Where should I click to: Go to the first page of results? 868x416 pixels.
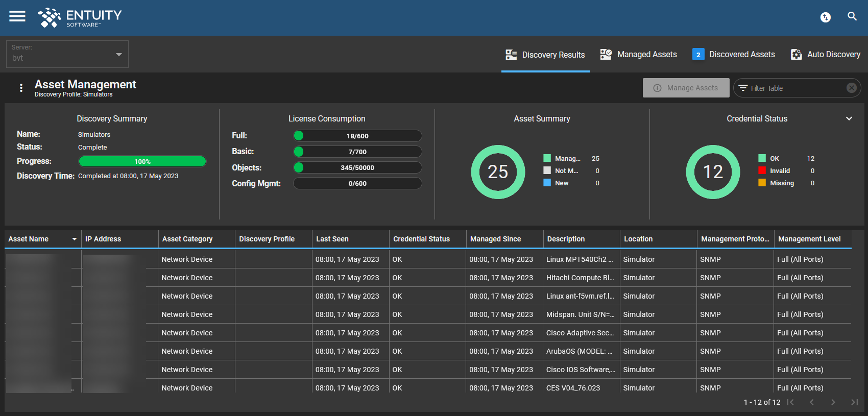pyautogui.click(x=790, y=402)
